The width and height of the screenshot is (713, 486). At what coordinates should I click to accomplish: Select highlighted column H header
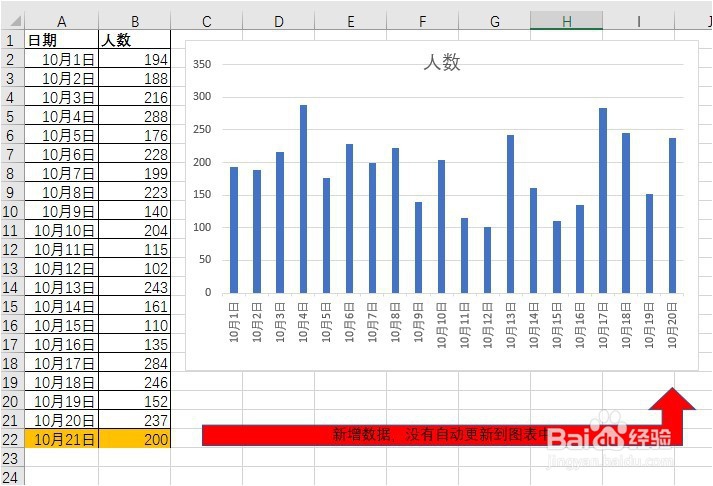pos(567,21)
